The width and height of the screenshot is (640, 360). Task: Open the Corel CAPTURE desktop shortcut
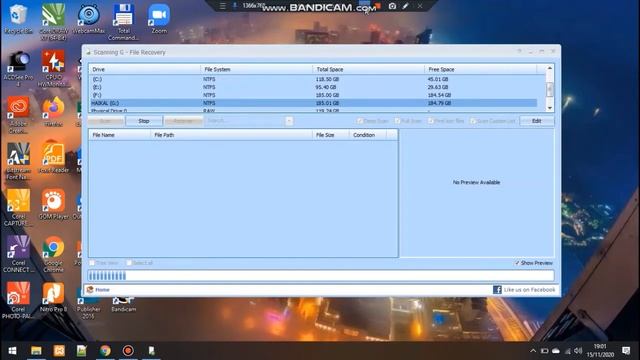click(18, 207)
